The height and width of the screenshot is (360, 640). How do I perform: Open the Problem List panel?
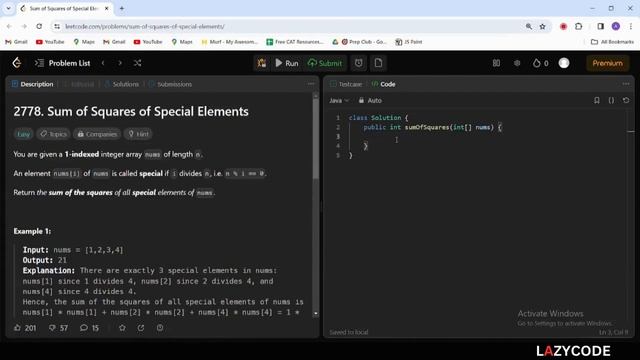click(62, 63)
